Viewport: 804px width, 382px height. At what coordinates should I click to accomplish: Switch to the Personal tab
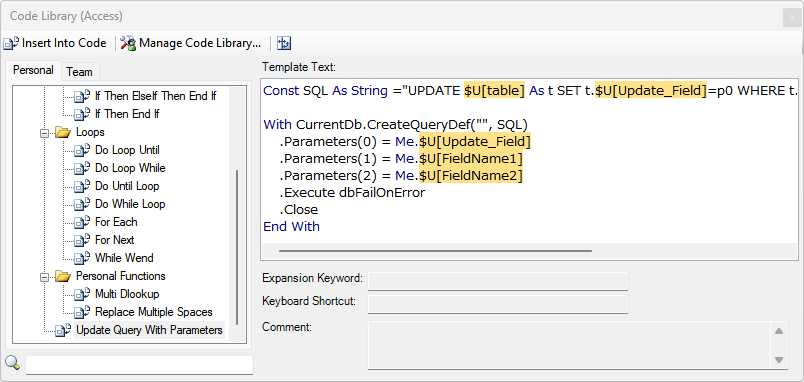coord(33,70)
